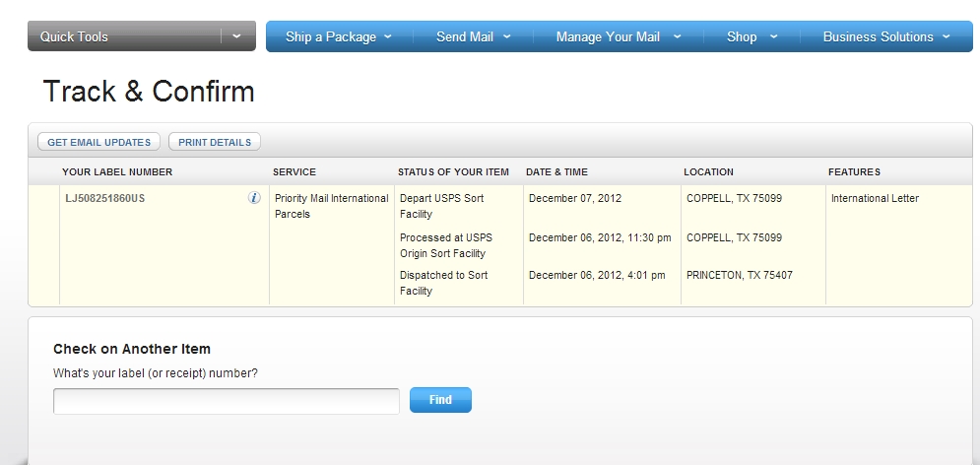Click the Track & Confirm heading
This screenshot has width=980, height=465.
coord(149,92)
